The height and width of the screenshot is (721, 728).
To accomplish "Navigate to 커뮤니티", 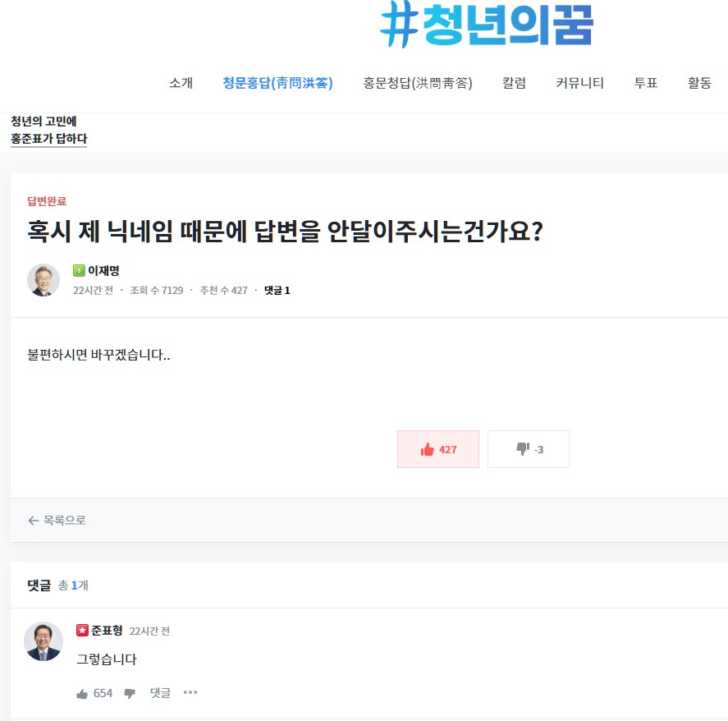I will (x=579, y=83).
